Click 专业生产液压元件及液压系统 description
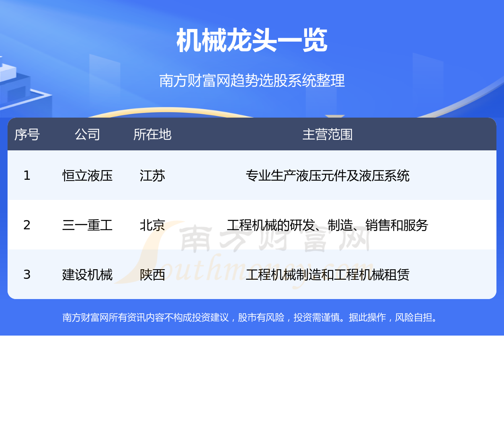 pos(328,175)
